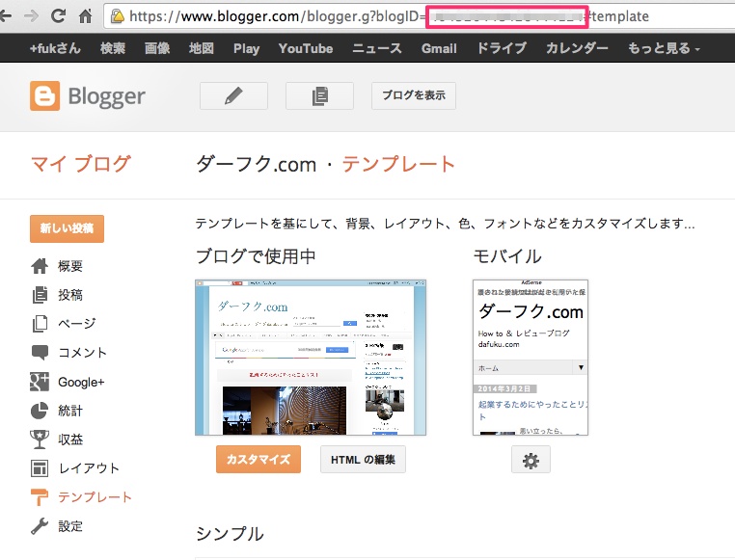This screenshot has width=735, height=560.
Task: Select 概要 in the sidebar
Action: point(70,266)
